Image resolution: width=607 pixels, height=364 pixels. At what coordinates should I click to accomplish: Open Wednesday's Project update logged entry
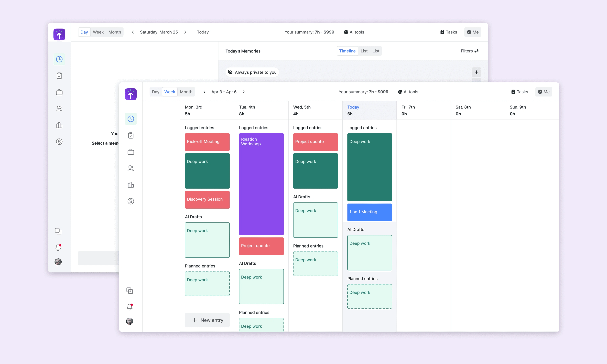point(315,142)
